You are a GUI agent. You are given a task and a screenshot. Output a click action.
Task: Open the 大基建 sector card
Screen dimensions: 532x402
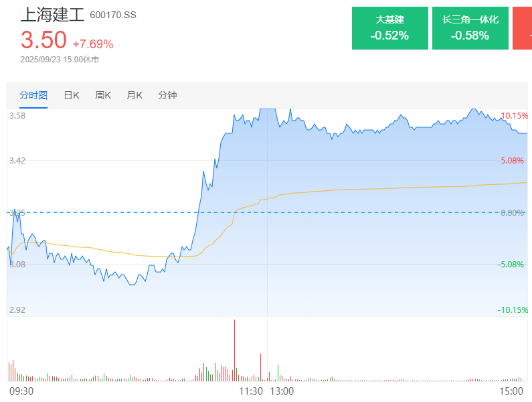pos(389,28)
